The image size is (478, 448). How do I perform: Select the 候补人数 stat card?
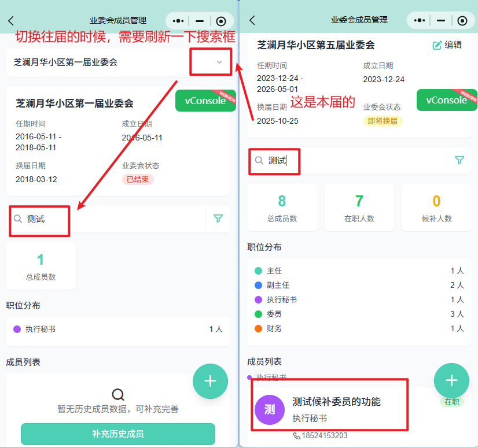(436, 207)
